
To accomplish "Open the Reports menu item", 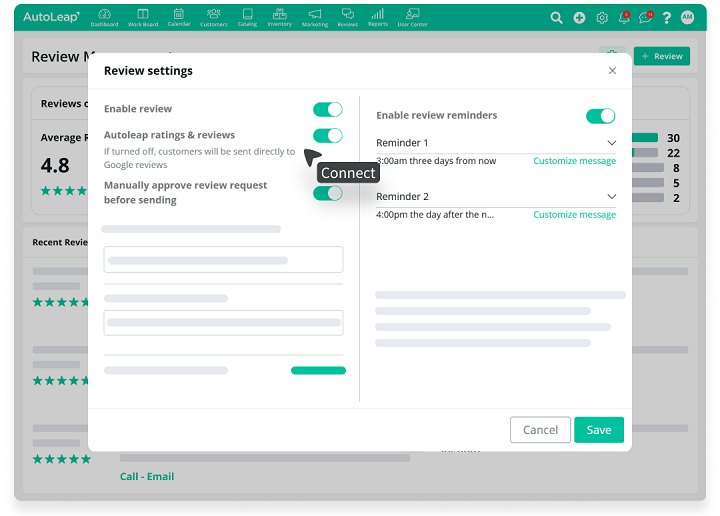I will [377, 17].
